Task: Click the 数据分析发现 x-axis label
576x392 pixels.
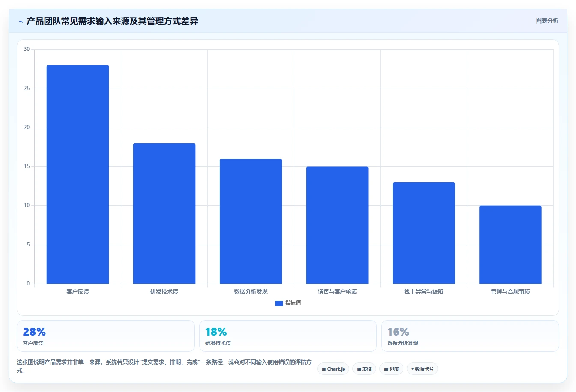Action: pos(251,291)
